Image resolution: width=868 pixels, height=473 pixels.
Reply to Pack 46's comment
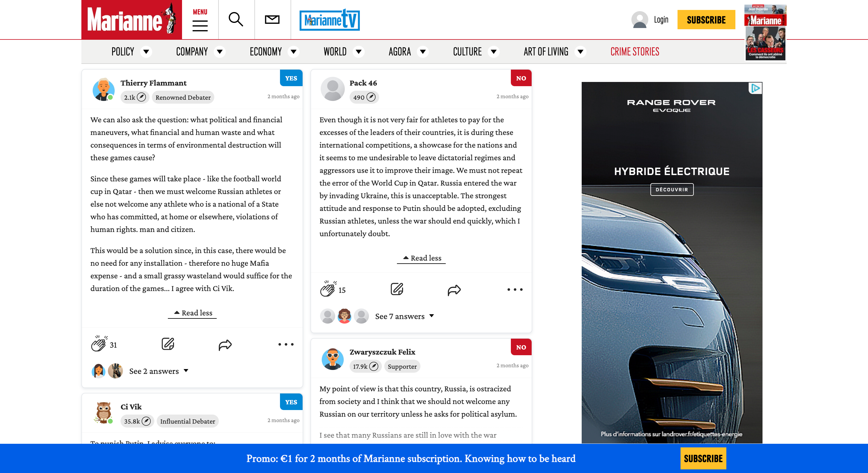pos(397,290)
